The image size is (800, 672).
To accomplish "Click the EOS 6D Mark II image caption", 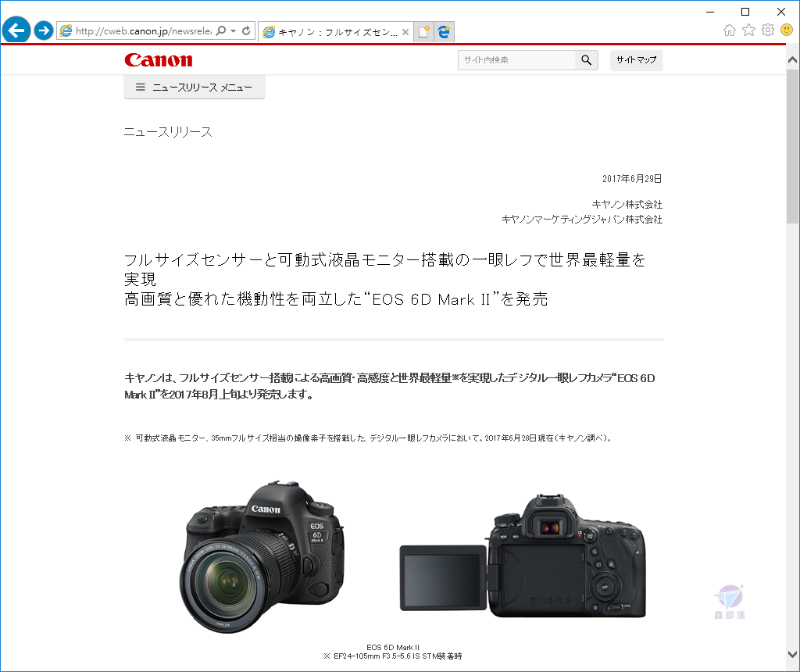I will [x=393, y=647].
